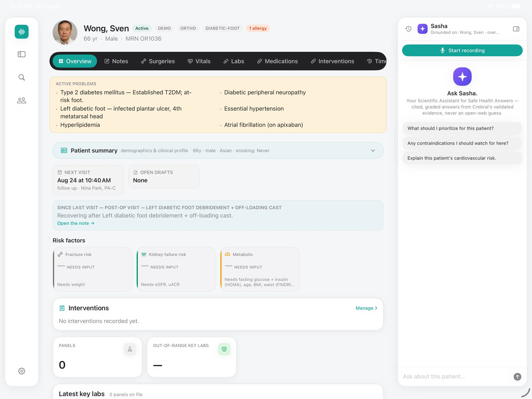Open the Labs tab
532x399 pixels.
click(x=234, y=61)
